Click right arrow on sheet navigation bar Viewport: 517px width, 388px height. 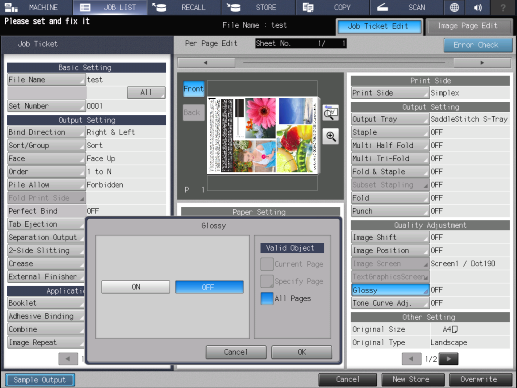[x=482, y=63]
